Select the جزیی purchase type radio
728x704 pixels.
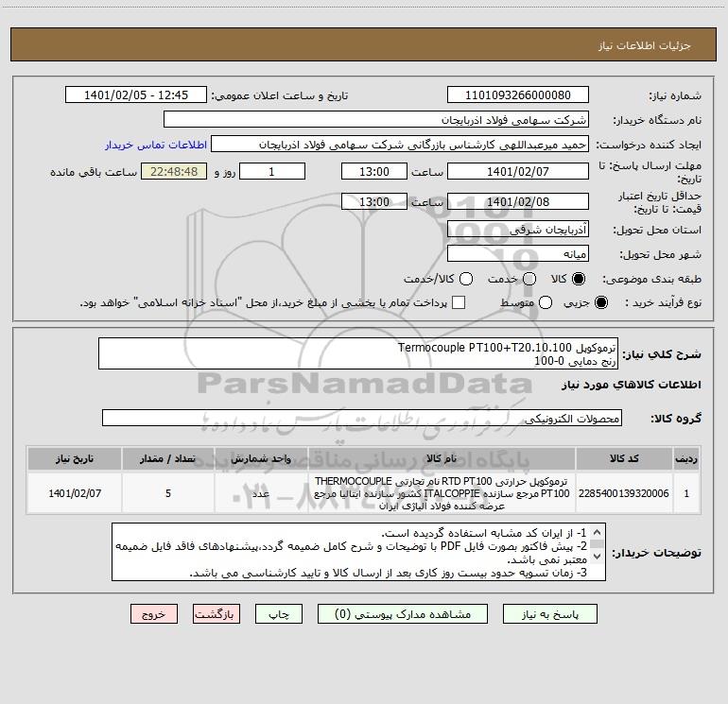pyautogui.click(x=600, y=302)
